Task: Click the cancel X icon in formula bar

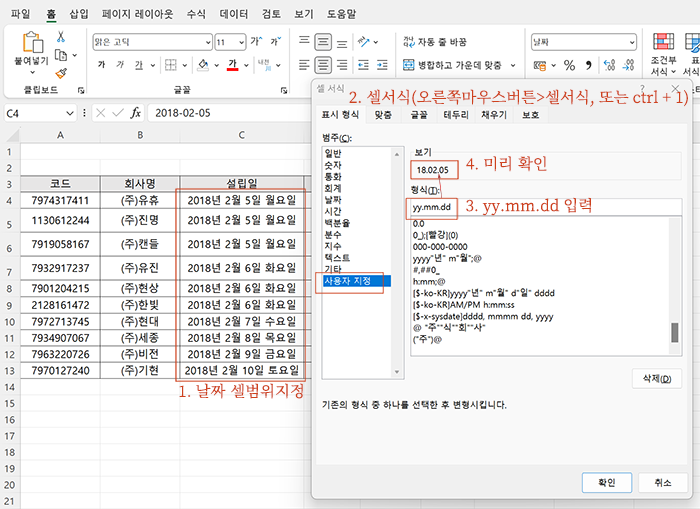Action: click(x=100, y=113)
